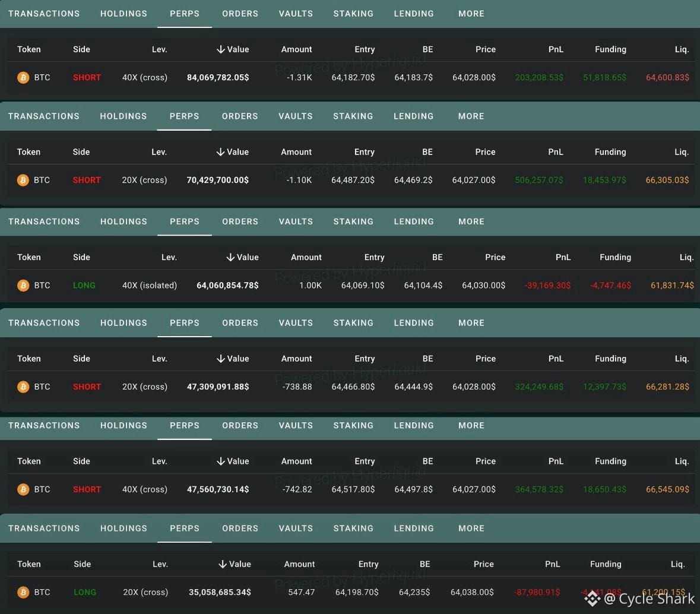
Task: Click the 66,305.03$ liquidation price
Action: pos(667,181)
